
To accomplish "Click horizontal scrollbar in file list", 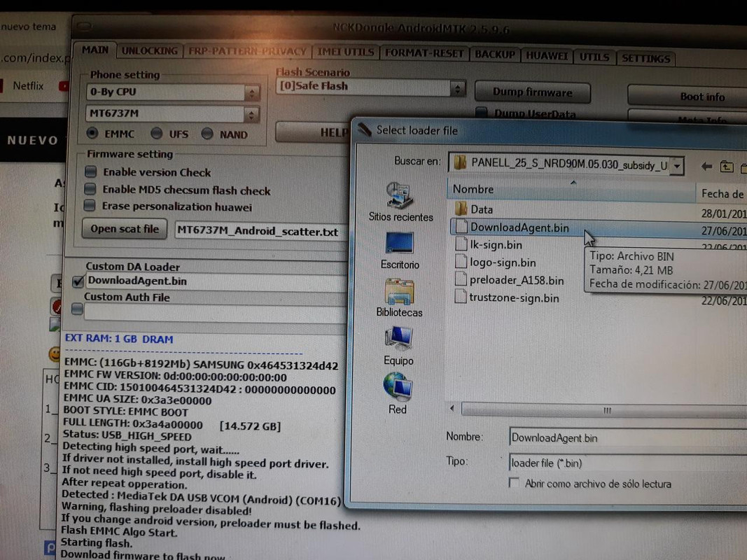I will pyautogui.click(x=605, y=410).
